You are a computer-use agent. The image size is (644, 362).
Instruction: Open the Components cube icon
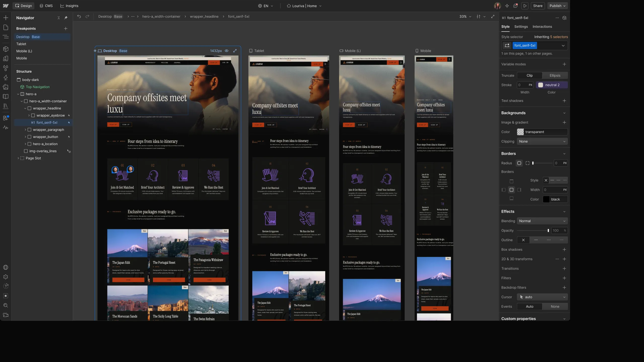click(x=6, y=49)
